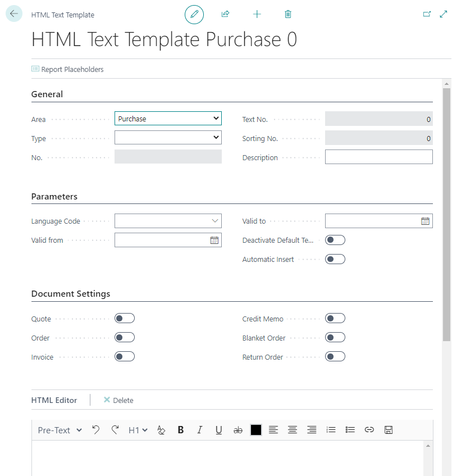
Task: Enable the Automatic Insert toggle
Action: click(335, 260)
